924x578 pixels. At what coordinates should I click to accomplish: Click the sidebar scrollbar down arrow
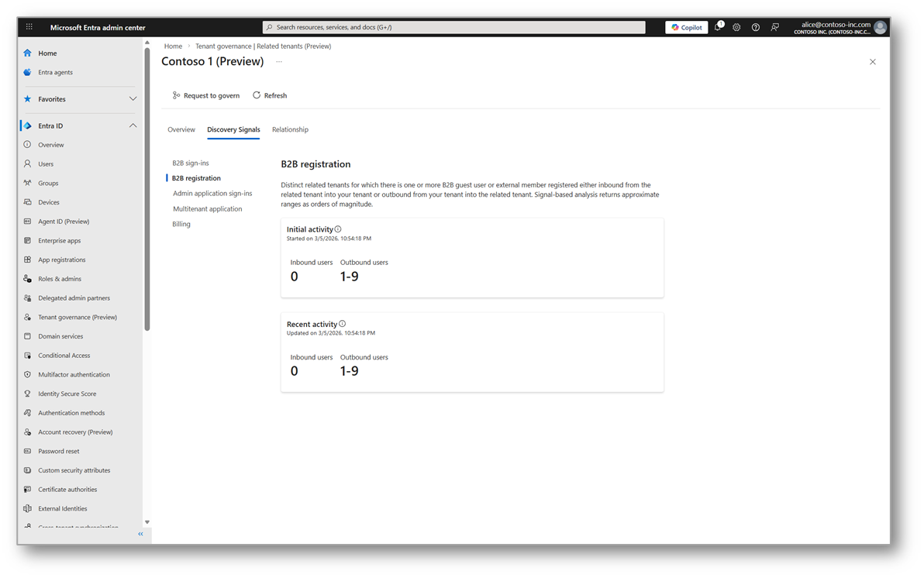[147, 522]
